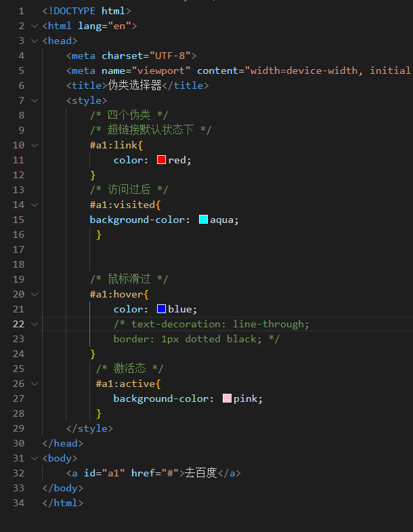Click the name="viewport" attribute
The height and width of the screenshot is (532, 413).
pyautogui.click(x=146, y=71)
